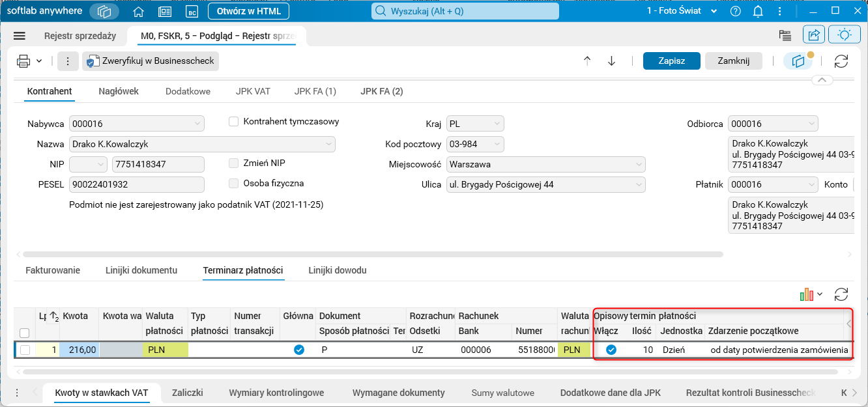
Task: Click the BC icon in title bar
Action: [x=192, y=12]
